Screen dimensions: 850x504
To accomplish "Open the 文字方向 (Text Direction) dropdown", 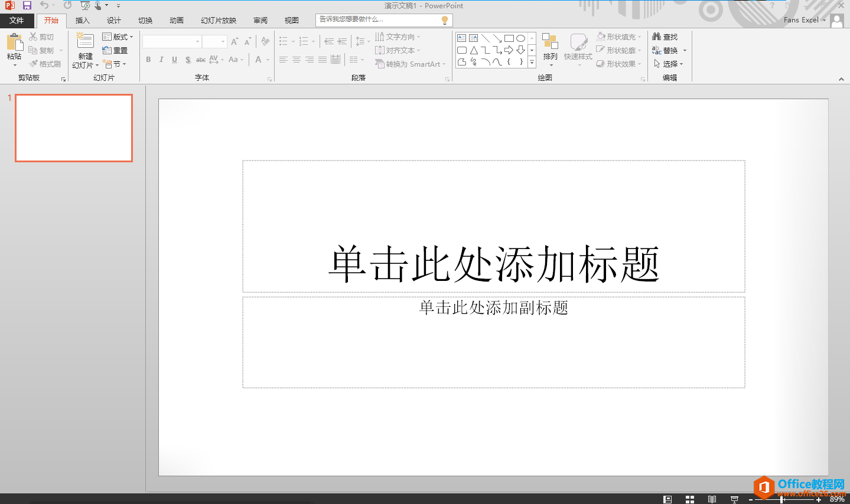I will coord(398,37).
